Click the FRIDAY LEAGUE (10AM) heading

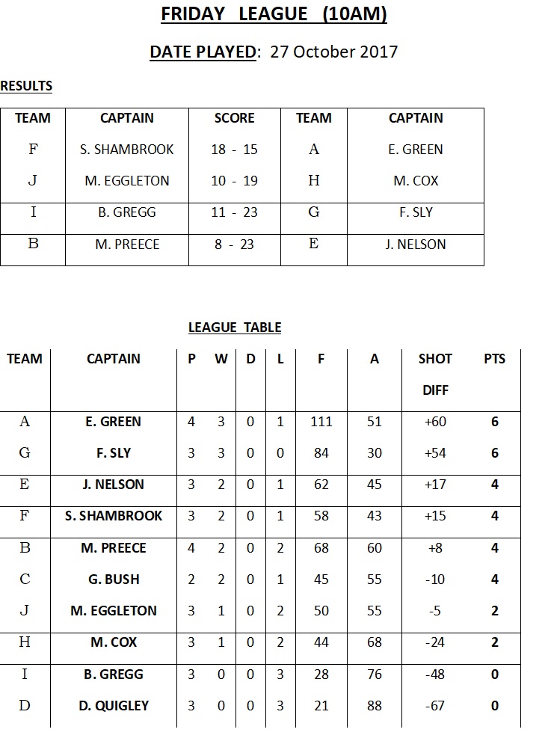[274, 14]
